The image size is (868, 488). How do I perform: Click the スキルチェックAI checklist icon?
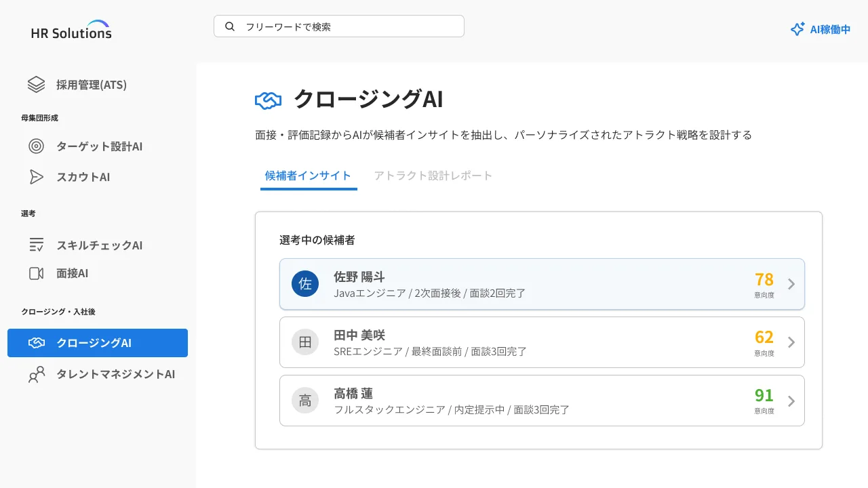(36, 245)
